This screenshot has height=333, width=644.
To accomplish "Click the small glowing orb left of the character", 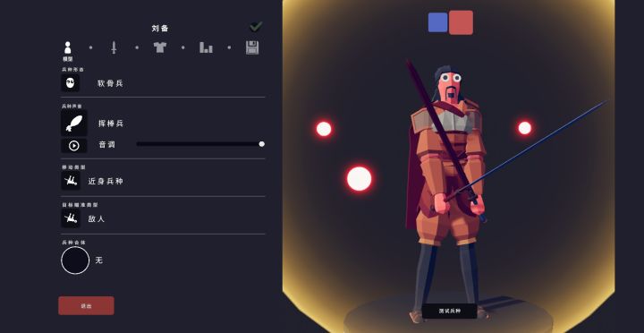I will pyautogui.click(x=324, y=129).
